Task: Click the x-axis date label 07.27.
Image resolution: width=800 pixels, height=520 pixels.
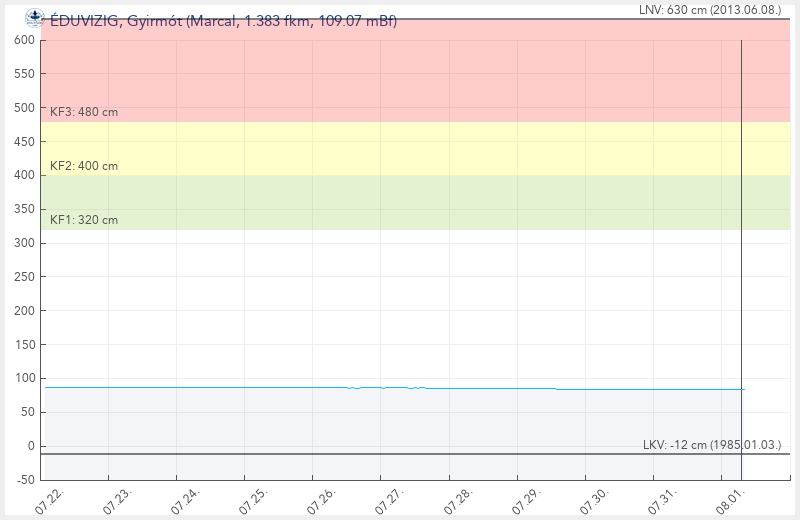Action: 390,501
